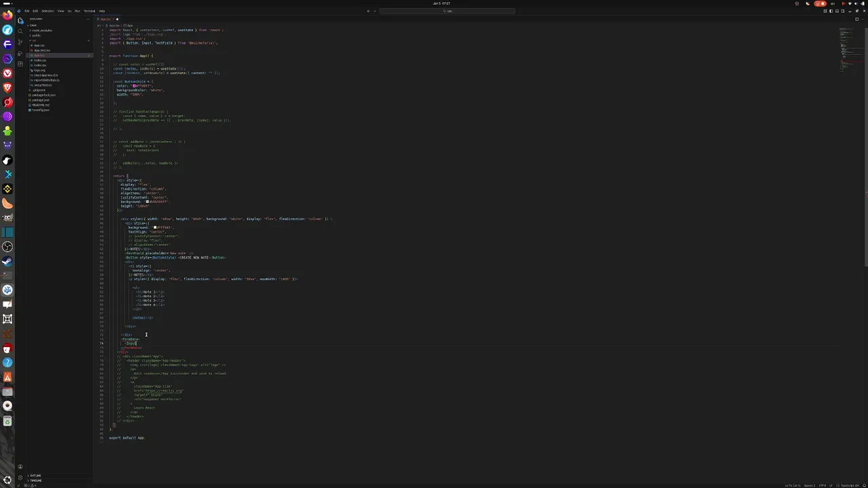The width and height of the screenshot is (868, 488).
Task: Open the Run and Debug view
Action: [x=20, y=53]
